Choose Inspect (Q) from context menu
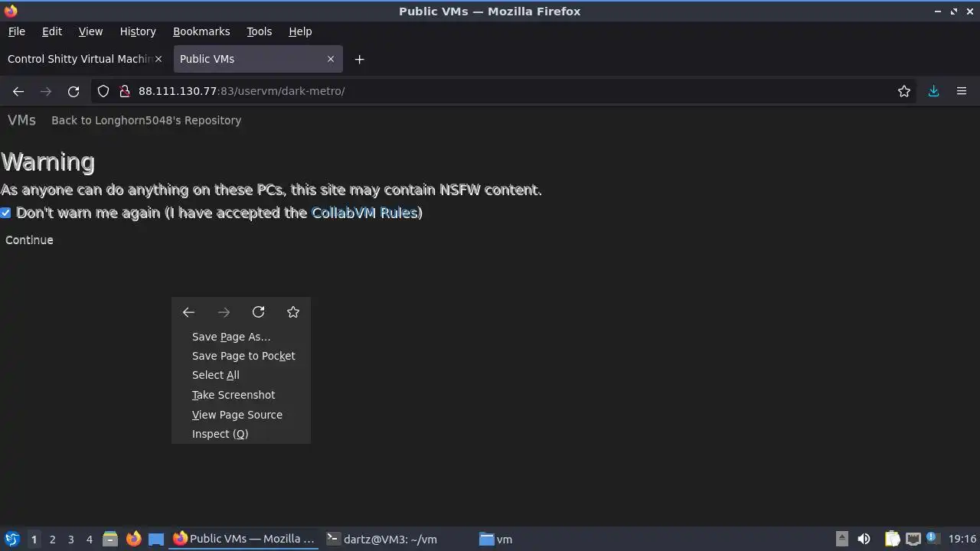The width and height of the screenshot is (980, 551). (241, 434)
